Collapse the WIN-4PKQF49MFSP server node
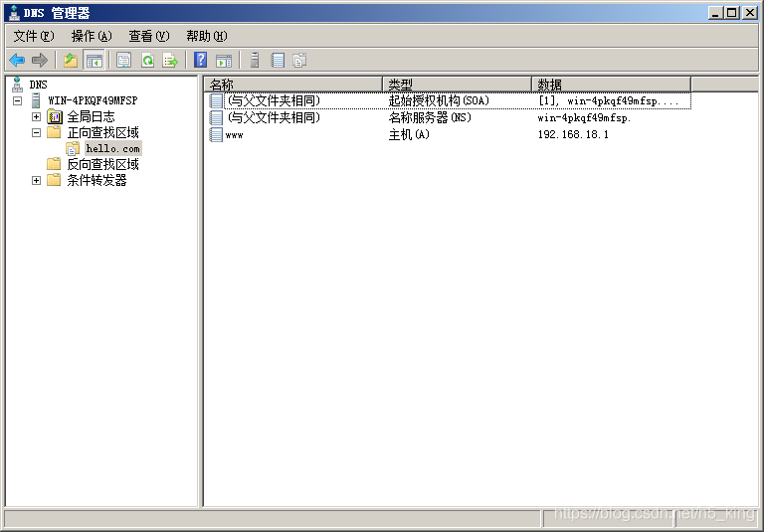 click(x=18, y=100)
